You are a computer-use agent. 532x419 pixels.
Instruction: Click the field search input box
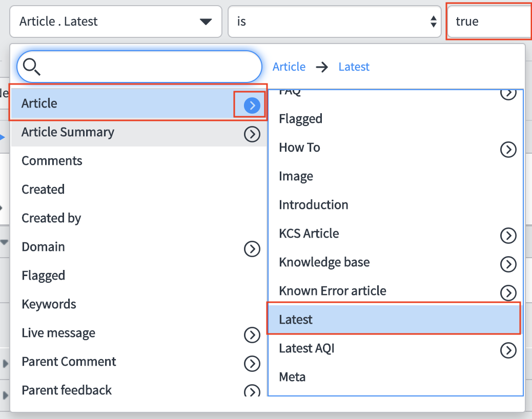(149, 67)
